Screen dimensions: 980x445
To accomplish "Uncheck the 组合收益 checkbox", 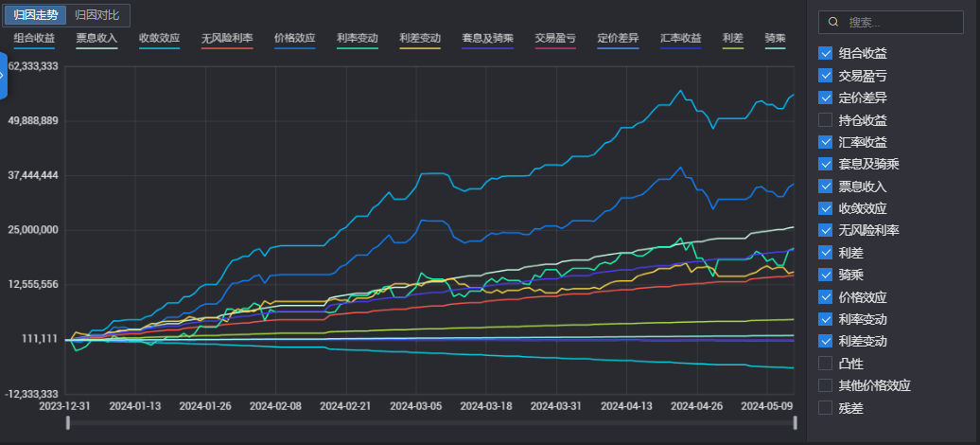I will [x=825, y=53].
